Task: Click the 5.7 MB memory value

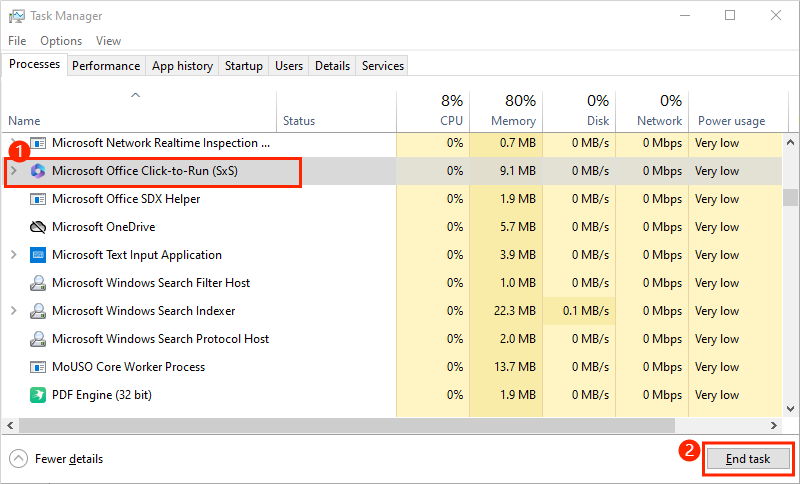Action: coord(518,227)
